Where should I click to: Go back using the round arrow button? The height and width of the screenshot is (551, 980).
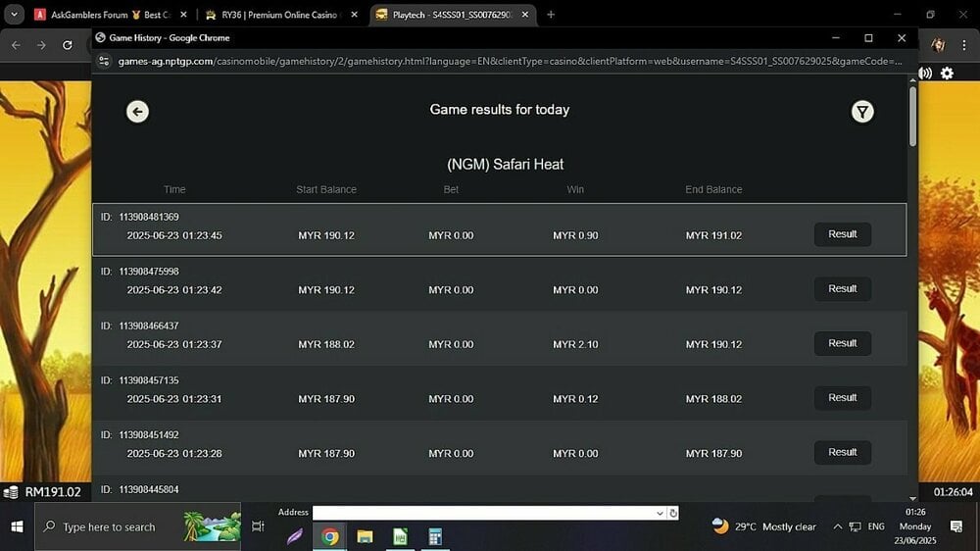(x=137, y=112)
